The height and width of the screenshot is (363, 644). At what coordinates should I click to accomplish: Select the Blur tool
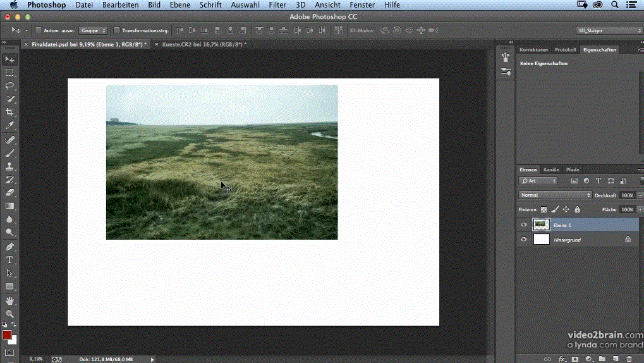pos(9,219)
